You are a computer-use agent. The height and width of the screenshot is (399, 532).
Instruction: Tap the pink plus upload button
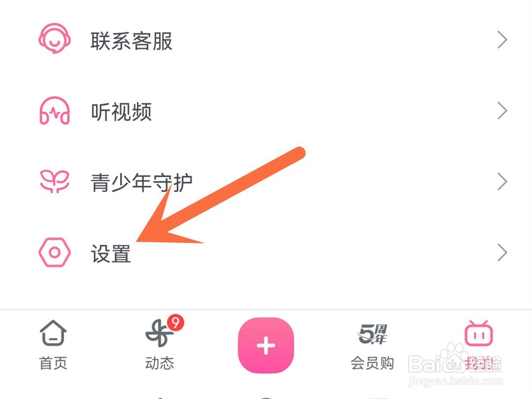pyautogui.click(x=266, y=345)
